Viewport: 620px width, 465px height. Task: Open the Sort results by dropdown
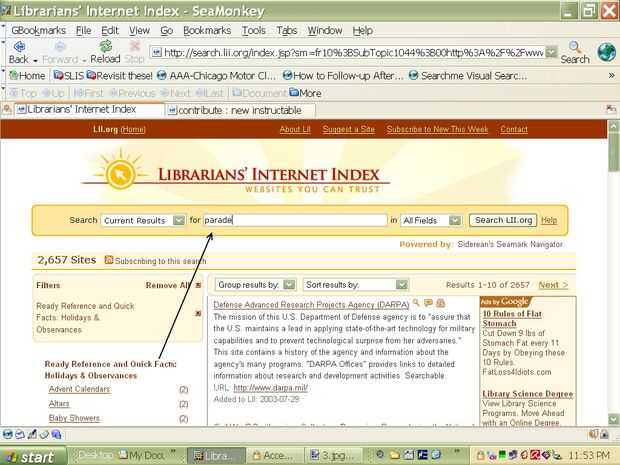[355, 285]
